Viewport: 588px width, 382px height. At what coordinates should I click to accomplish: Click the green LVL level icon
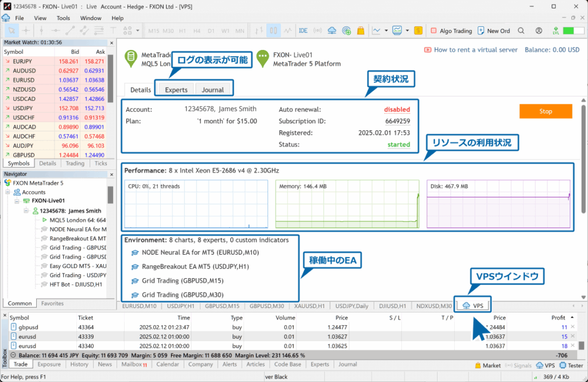point(556,31)
